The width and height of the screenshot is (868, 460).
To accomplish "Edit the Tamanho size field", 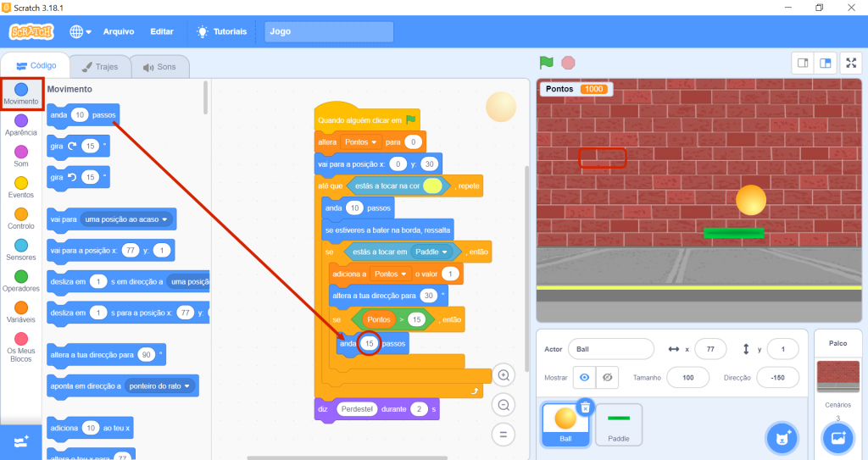I will click(688, 378).
